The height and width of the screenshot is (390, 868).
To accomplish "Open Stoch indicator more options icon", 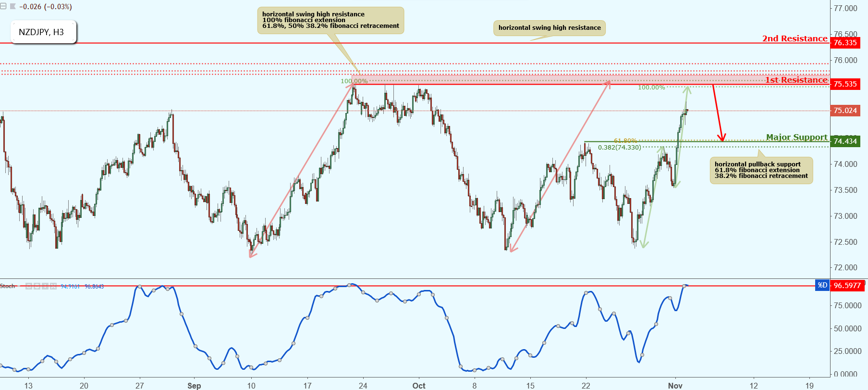I will tap(45, 286).
